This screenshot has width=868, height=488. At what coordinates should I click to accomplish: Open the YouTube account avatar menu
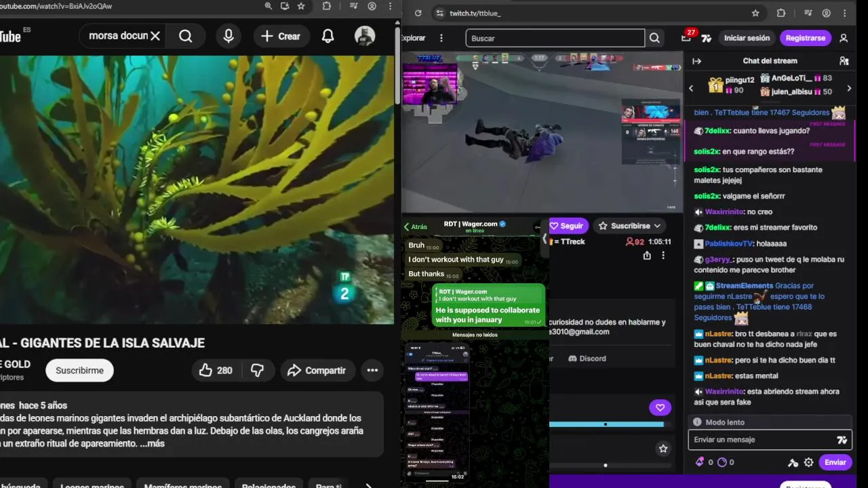(365, 36)
